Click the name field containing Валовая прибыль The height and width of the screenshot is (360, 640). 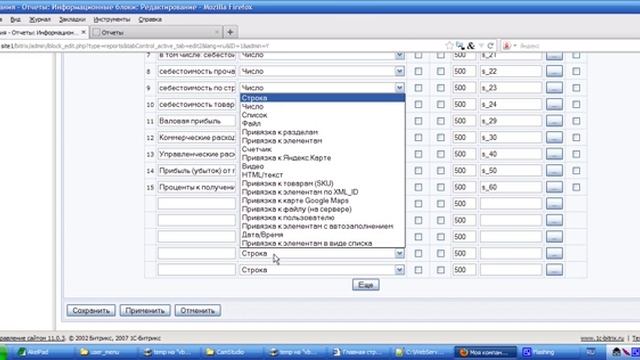tap(197, 121)
